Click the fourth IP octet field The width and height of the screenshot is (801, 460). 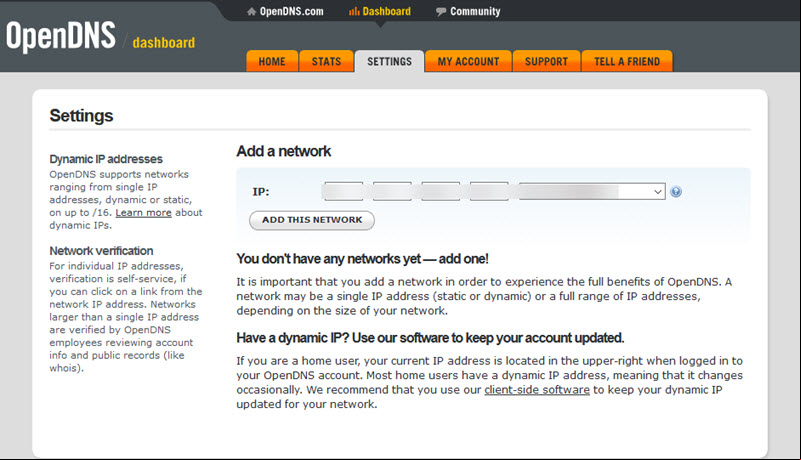pos(489,191)
